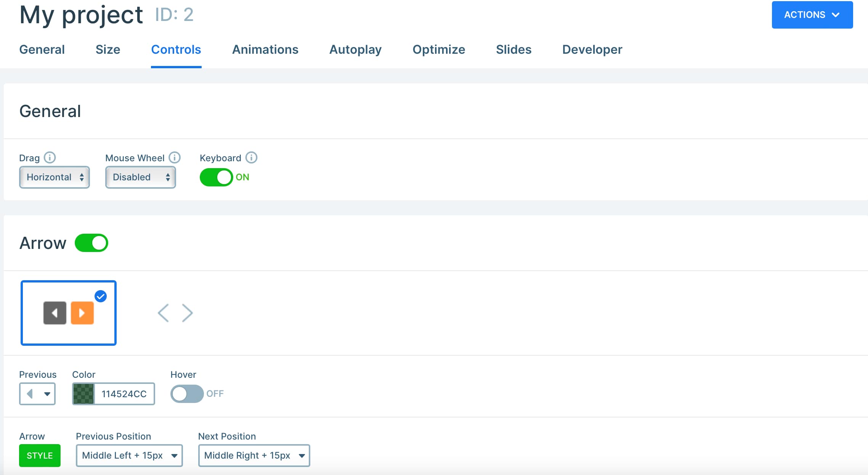Click the green STYLE button
The width and height of the screenshot is (868, 475).
[x=39, y=455]
